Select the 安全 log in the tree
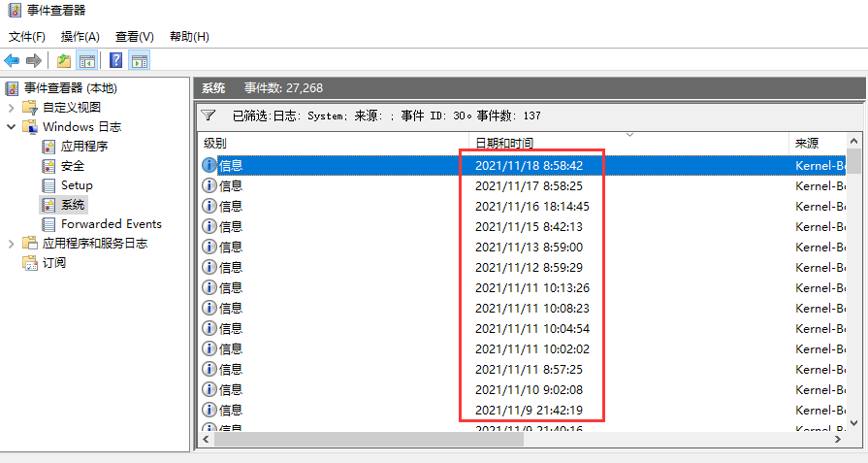This screenshot has width=868, height=463. pos(73,166)
